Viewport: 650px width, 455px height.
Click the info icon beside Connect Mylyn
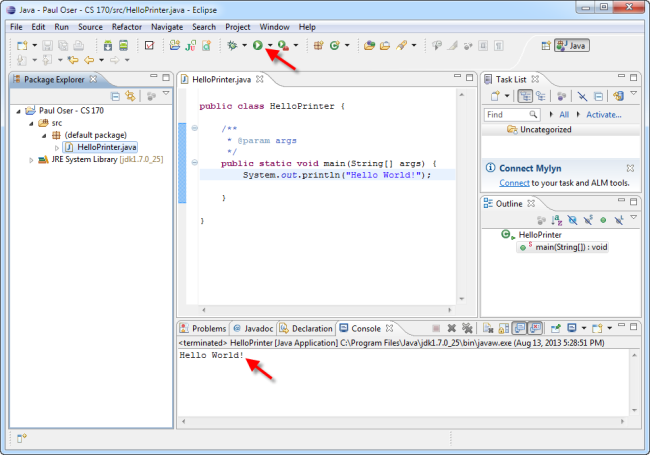click(490, 167)
